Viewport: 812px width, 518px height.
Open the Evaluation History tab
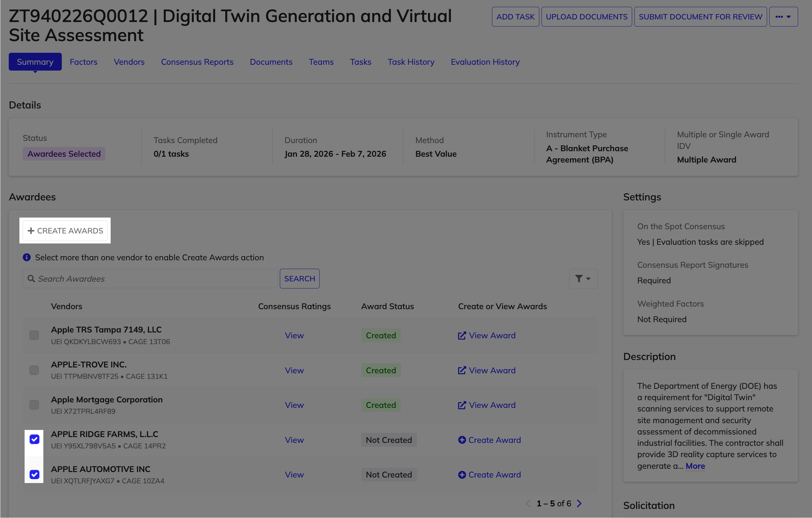coord(485,62)
